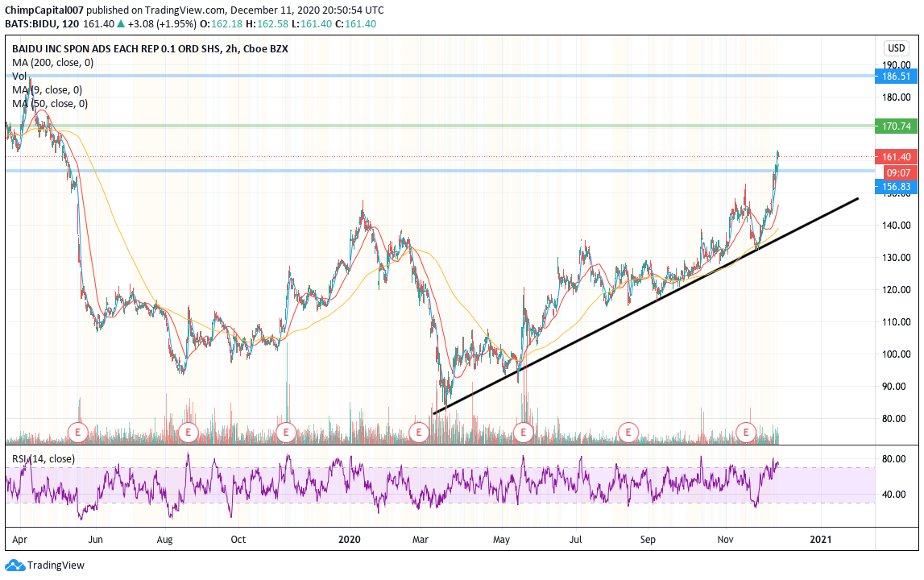The image size is (924, 580).
Task: Click the 180.00 price axis value
Action: (897, 97)
